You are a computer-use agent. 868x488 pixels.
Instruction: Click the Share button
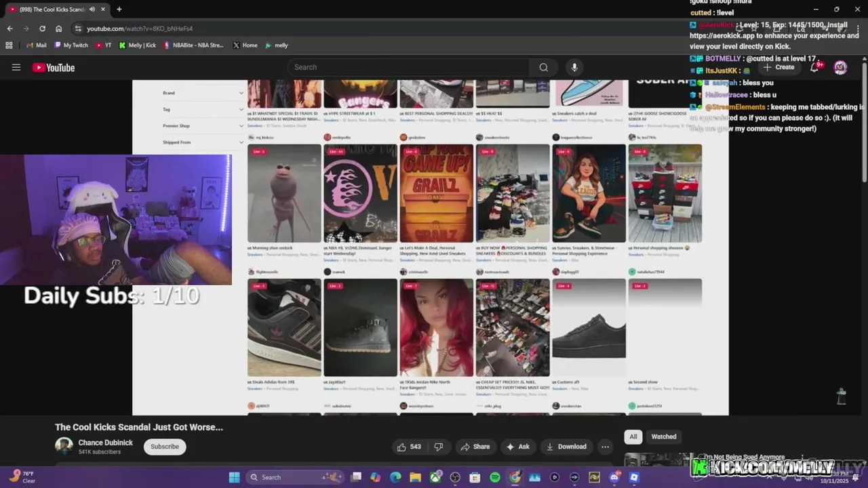point(475,447)
